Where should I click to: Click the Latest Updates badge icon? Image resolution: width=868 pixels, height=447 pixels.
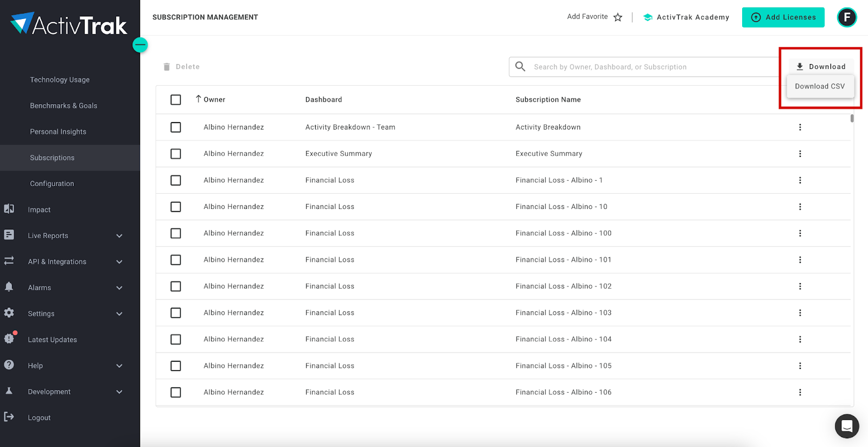(10, 338)
